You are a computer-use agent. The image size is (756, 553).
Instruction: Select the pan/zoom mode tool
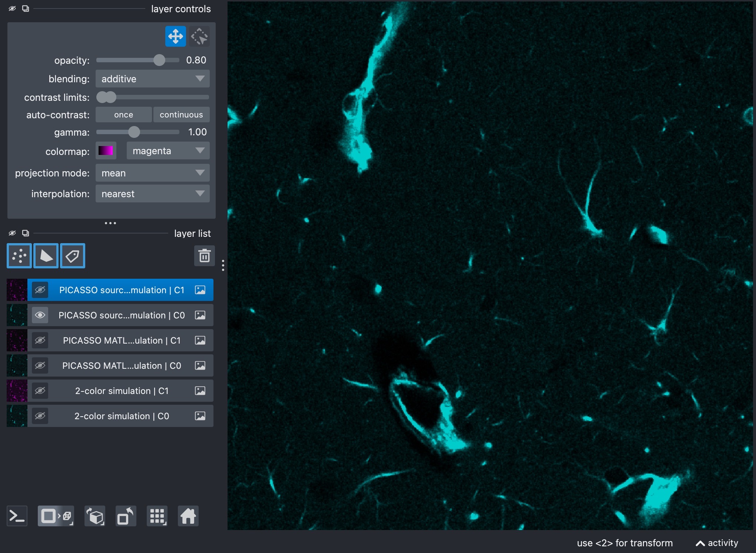[176, 36]
